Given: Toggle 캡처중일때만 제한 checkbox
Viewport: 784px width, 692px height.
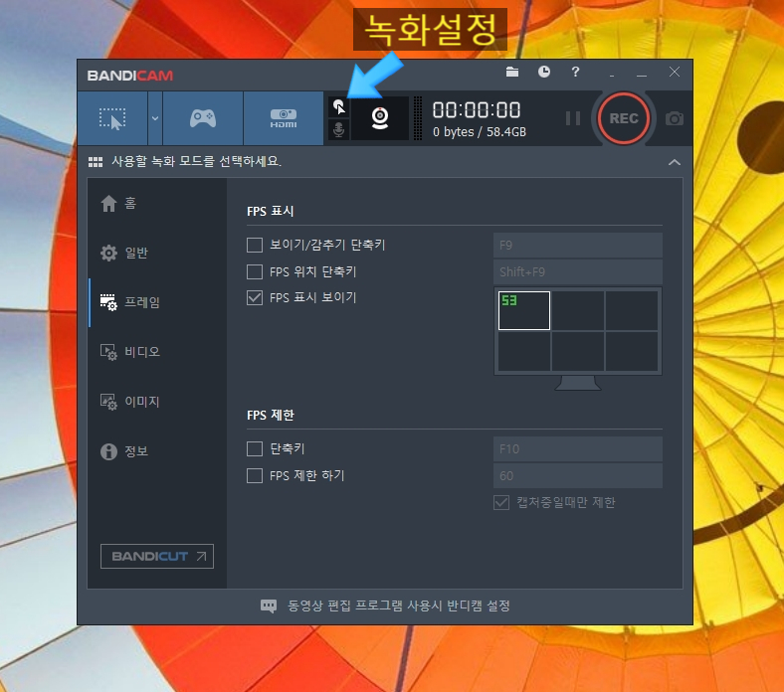Looking at the screenshot, I should [x=501, y=502].
